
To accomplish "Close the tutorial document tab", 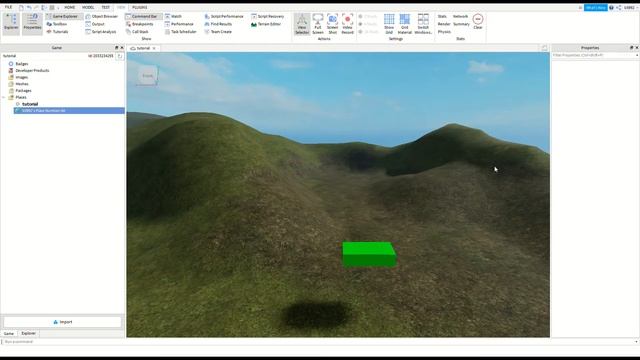I will click(154, 48).
